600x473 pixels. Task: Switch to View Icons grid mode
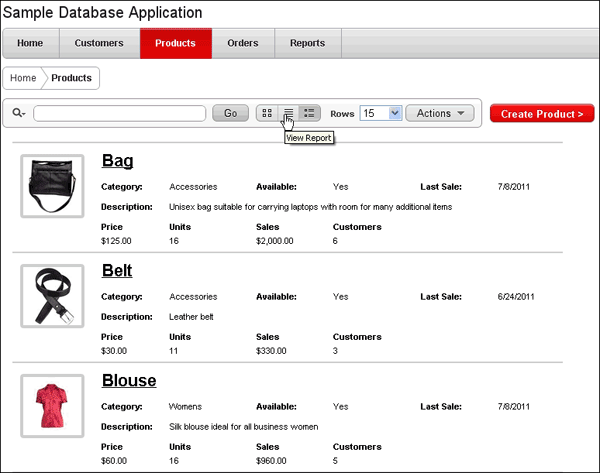267,114
